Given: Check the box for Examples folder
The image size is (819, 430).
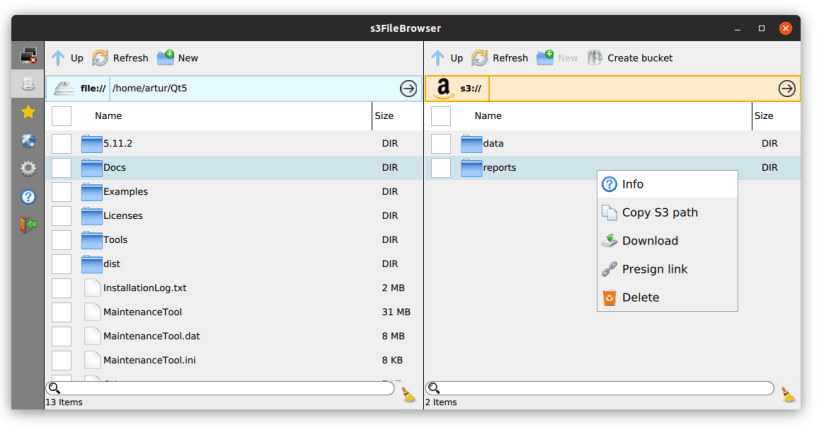Looking at the screenshot, I should (62, 192).
